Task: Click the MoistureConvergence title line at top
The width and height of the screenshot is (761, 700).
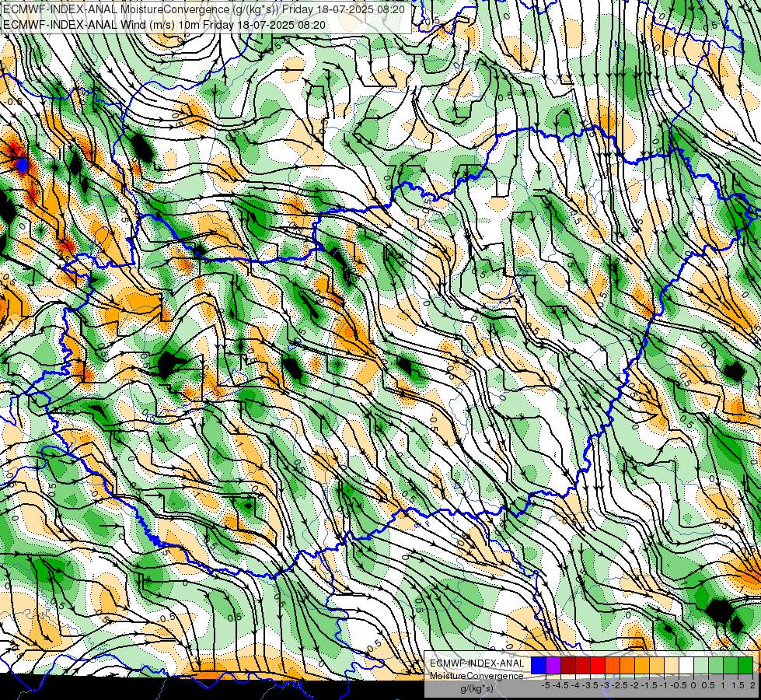Action: tap(204, 9)
